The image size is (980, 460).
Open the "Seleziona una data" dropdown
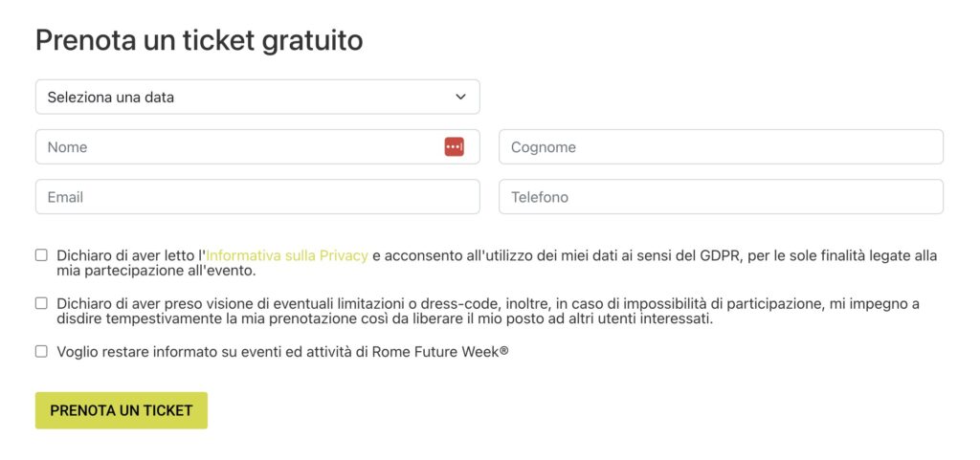(257, 97)
